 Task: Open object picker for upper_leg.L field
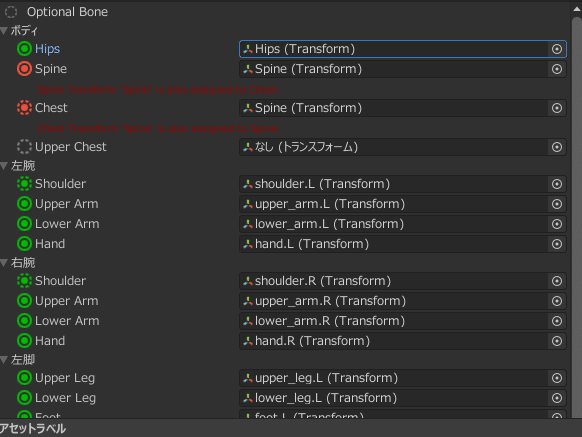pyautogui.click(x=557, y=378)
